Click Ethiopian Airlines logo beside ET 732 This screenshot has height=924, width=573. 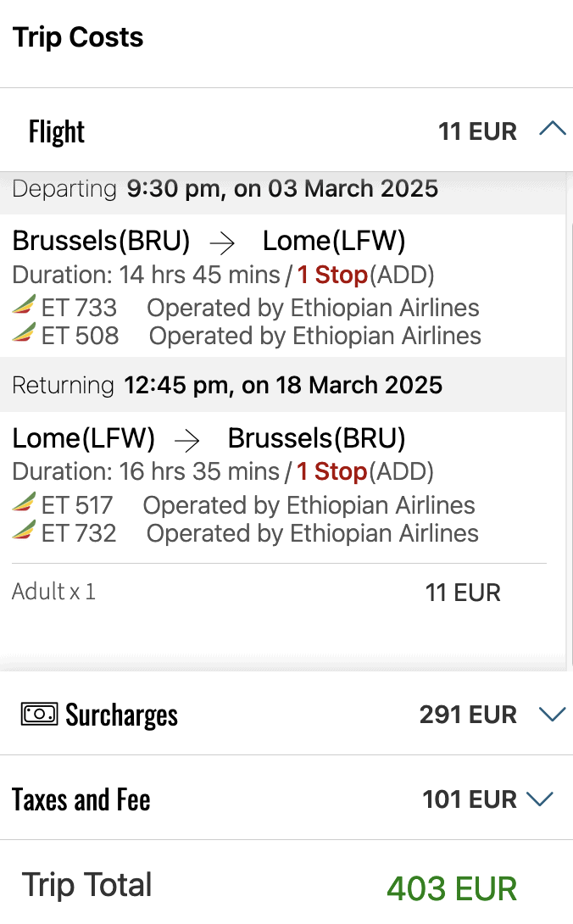point(24,532)
